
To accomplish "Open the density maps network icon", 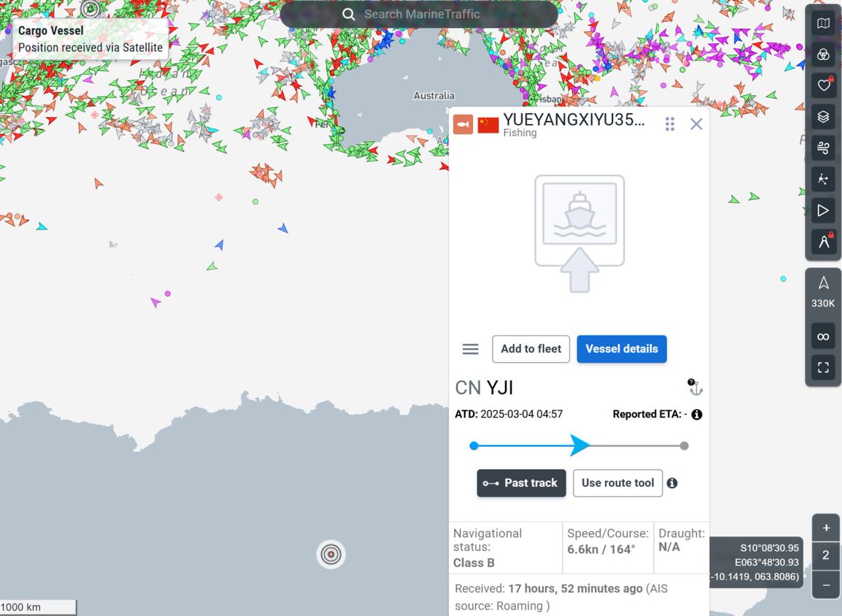I will [x=823, y=179].
